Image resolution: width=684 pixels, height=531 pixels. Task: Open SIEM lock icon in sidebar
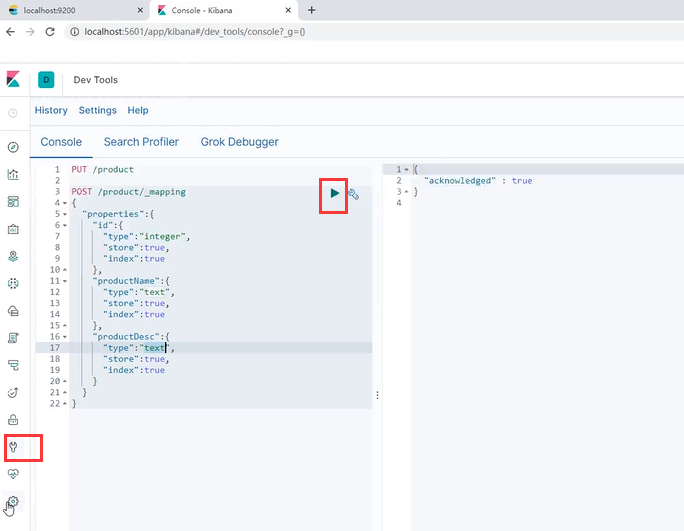click(13, 420)
